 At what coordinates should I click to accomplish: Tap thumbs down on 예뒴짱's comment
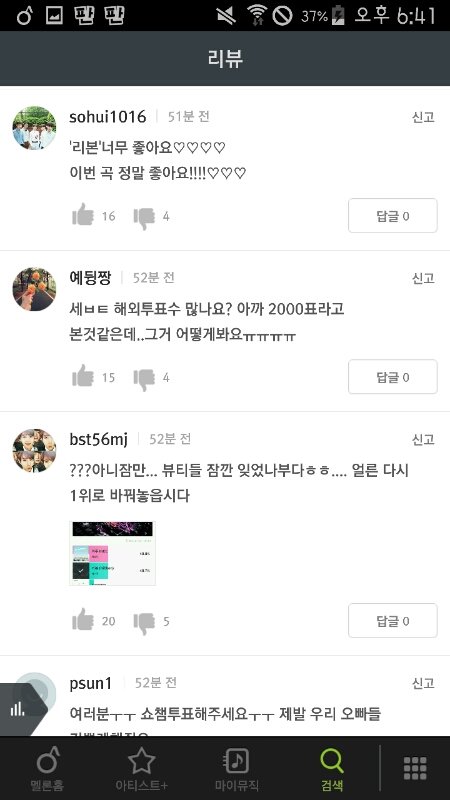point(144,379)
